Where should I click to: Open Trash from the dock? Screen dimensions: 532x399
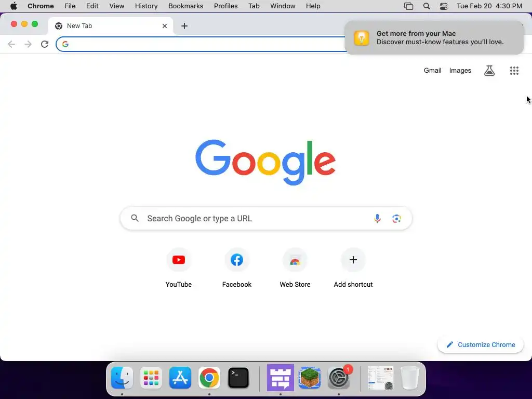coord(410,378)
